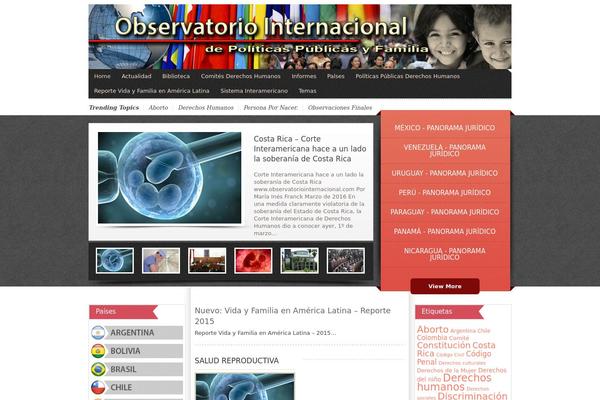Select the assembly crowd slider thumbnail
Image resolution: width=600 pixels, height=400 pixels.
pos(346,261)
